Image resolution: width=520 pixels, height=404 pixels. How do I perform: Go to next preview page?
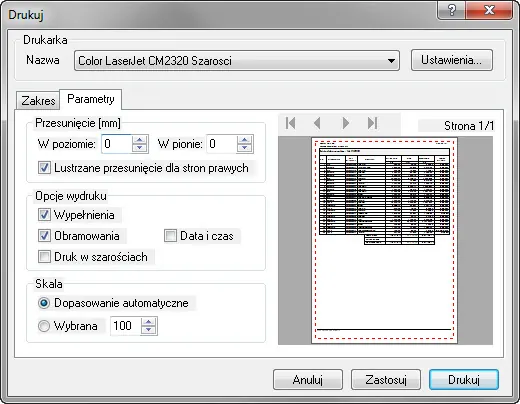pos(346,123)
